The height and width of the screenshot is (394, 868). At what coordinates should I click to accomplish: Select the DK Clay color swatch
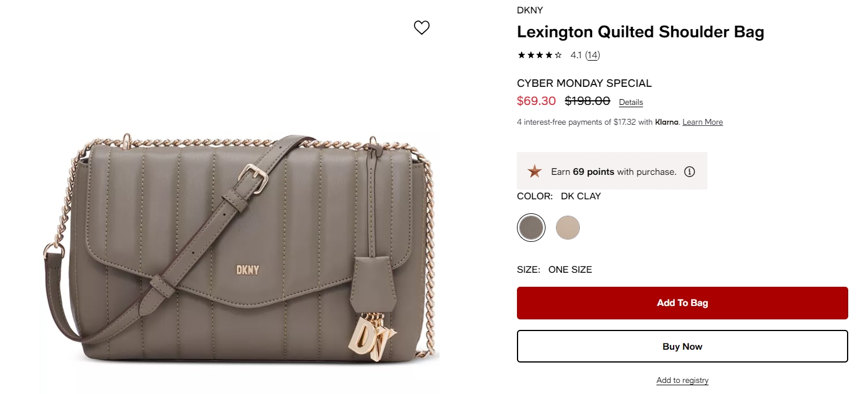pos(531,227)
